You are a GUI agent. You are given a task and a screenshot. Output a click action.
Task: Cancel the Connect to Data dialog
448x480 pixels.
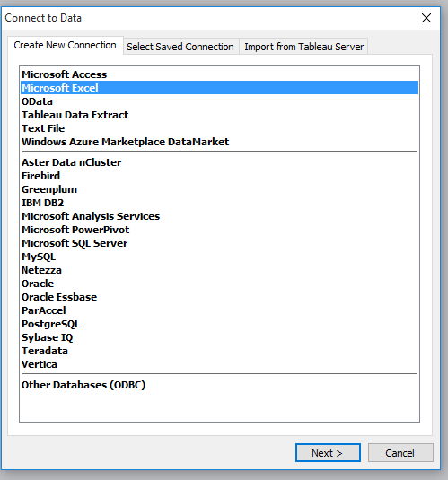coord(400,453)
